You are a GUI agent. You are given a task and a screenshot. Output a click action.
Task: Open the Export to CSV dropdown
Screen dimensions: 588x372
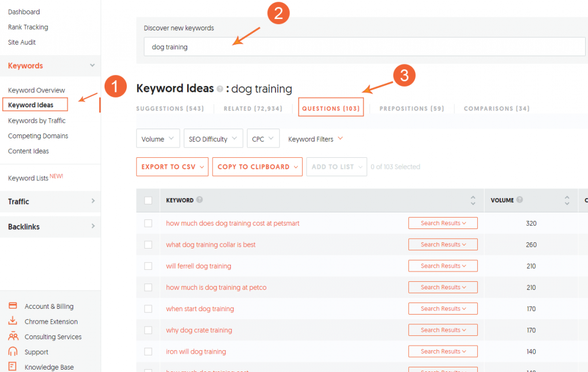172,166
